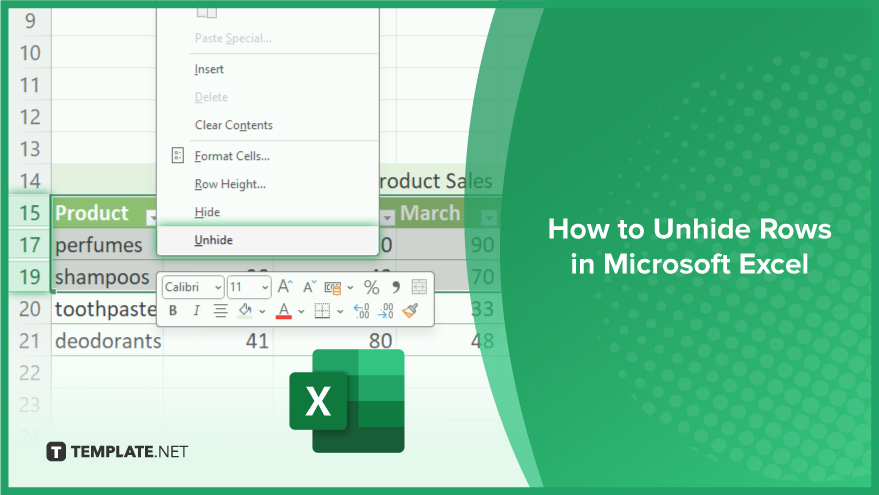
Task: Open Product column filter dropdown
Action: [x=151, y=217]
